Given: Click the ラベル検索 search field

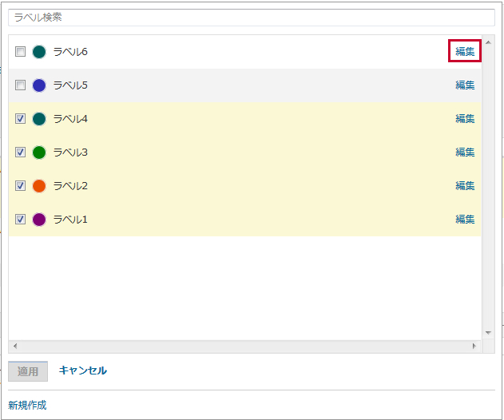Looking at the screenshot, I should point(251,17).
